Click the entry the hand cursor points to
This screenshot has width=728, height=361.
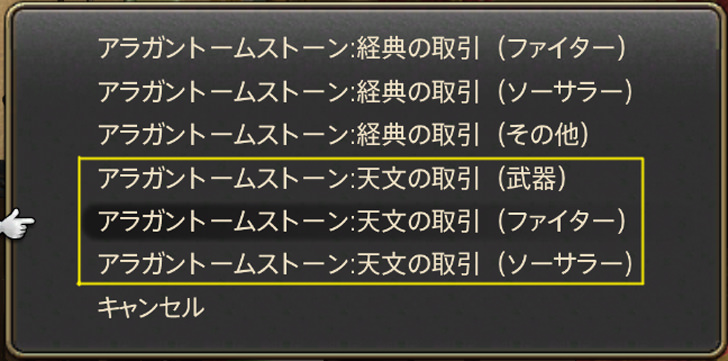pos(362,222)
